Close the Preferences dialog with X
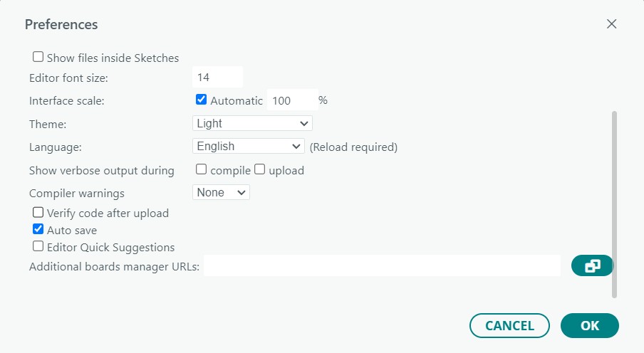Screen dimensions: 644x353 [611, 23]
